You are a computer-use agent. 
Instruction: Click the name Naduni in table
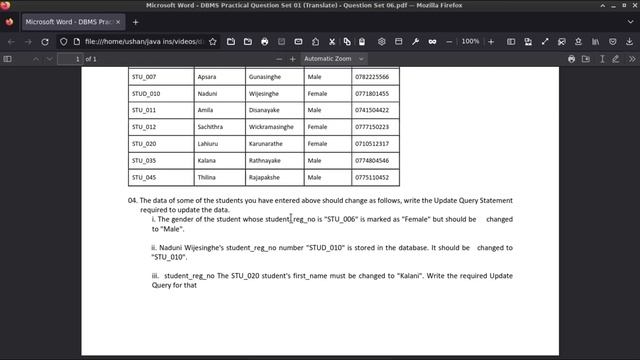[x=207, y=93]
